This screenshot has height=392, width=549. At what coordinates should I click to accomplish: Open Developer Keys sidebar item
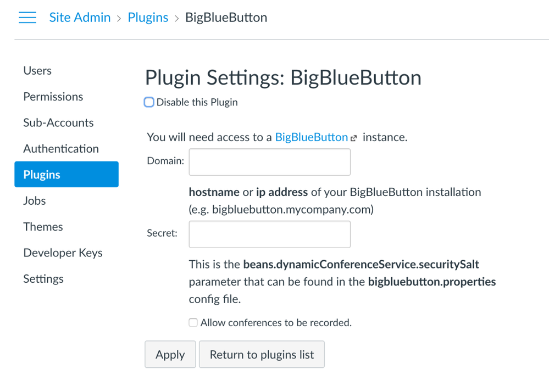[63, 253]
